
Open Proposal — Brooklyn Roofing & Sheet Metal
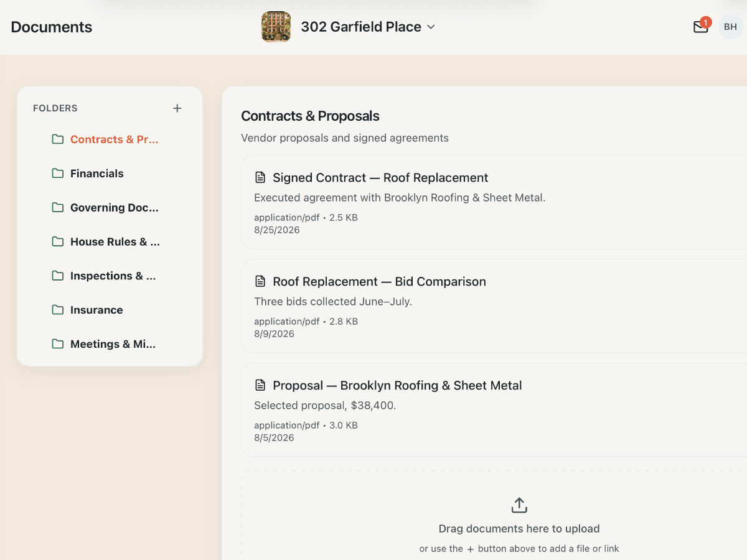tap(397, 386)
